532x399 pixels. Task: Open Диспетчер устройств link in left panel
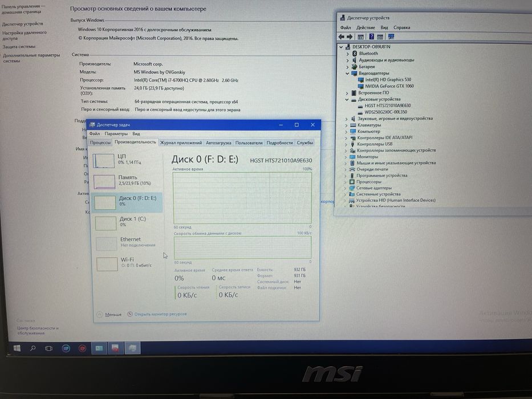(x=22, y=24)
